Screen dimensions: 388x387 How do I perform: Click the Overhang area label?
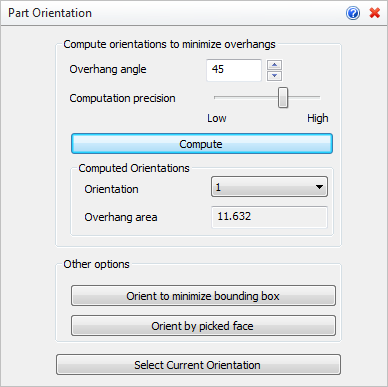click(x=121, y=217)
